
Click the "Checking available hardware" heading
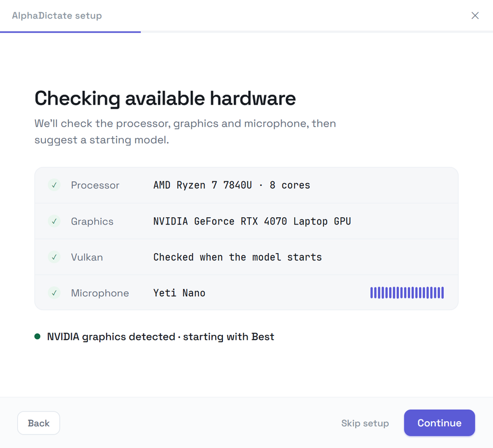(165, 99)
